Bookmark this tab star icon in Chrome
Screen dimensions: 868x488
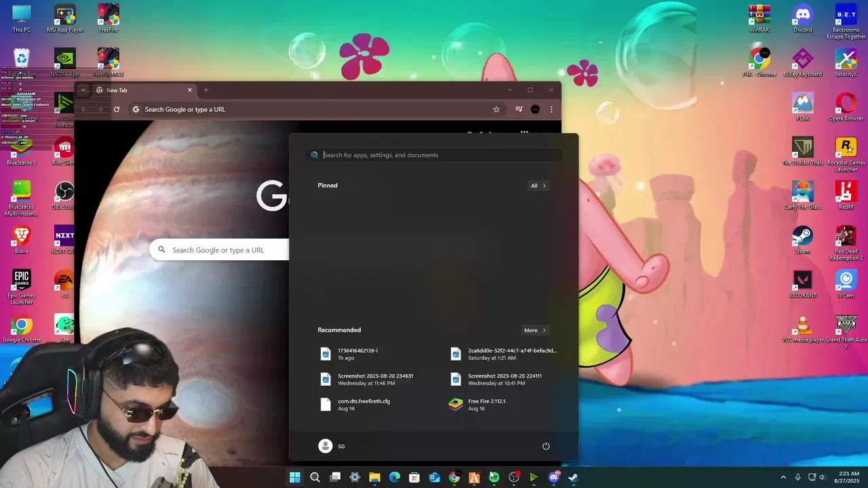[x=496, y=109]
